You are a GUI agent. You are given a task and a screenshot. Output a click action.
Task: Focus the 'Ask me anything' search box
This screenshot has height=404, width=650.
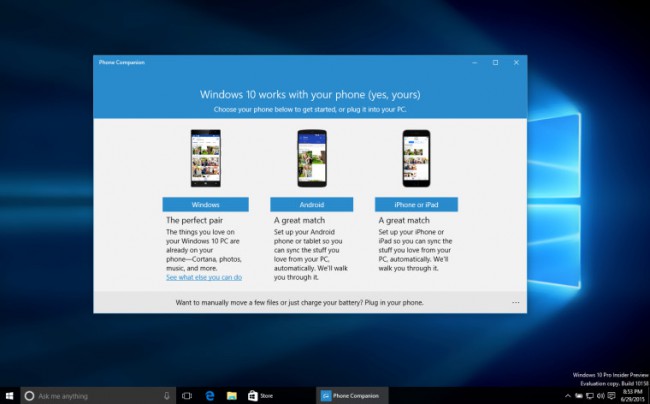98,396
